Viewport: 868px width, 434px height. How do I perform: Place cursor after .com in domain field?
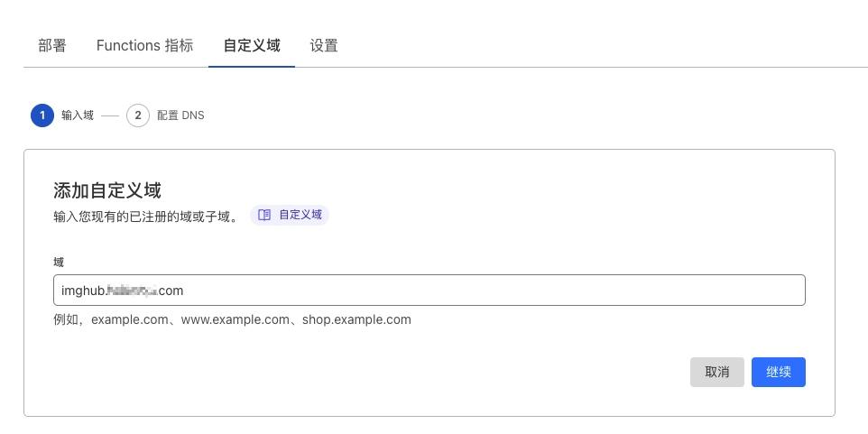pyautogui.click(x=184, y=290)
